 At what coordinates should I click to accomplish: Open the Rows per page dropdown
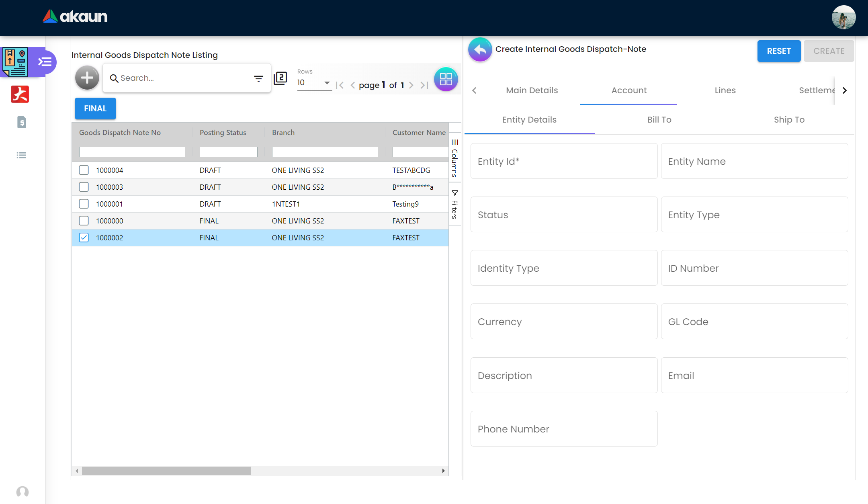point(314,83)
